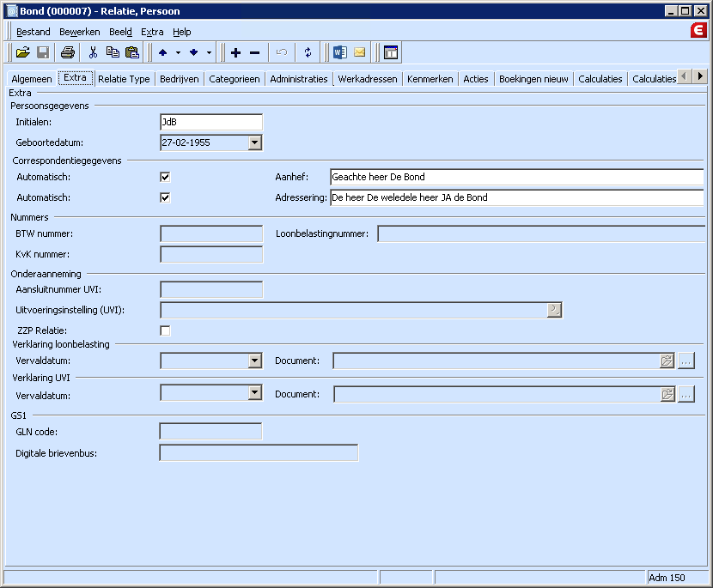Click the BTW nummer field
The image size is (713, 588).
(211, 234)
